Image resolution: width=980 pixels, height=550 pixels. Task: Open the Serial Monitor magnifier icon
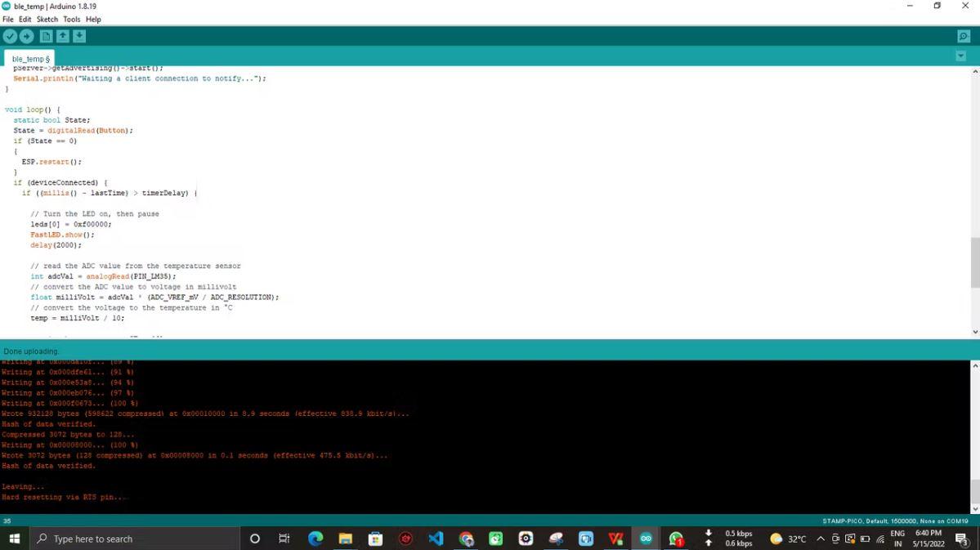click(964, 36)
